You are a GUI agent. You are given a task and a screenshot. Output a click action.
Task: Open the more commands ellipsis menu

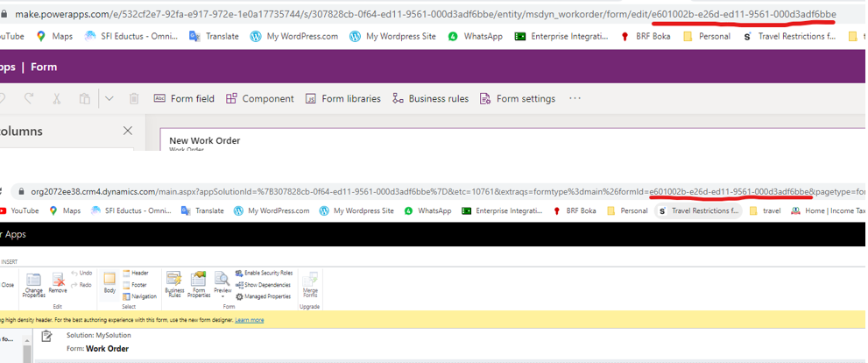point(575,98)
